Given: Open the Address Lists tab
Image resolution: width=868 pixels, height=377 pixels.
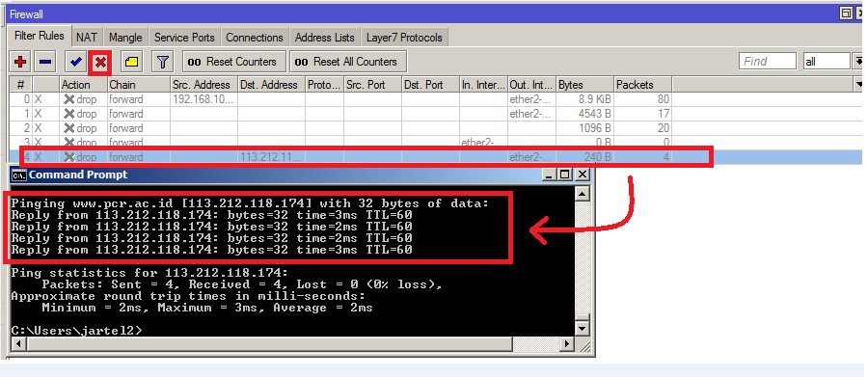Looking at the screenshot, I should [x=324, y=38].
